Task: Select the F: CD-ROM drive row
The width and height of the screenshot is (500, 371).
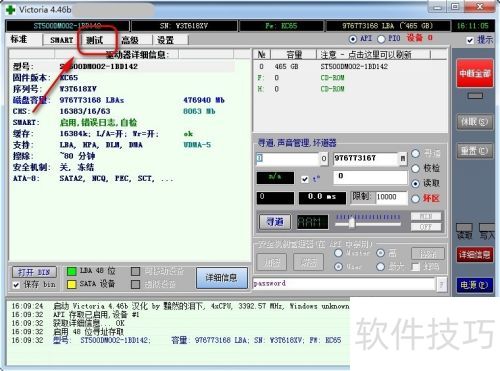Action: pos(350,78)
